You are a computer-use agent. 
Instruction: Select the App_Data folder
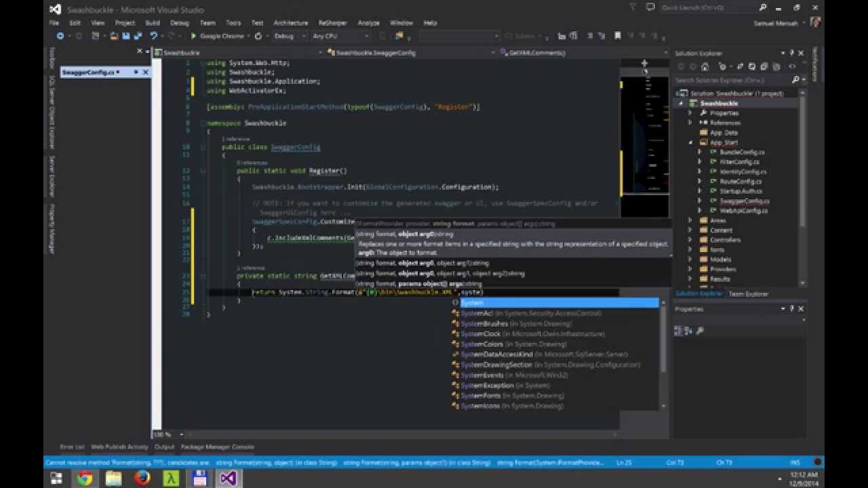pos(724,133)
